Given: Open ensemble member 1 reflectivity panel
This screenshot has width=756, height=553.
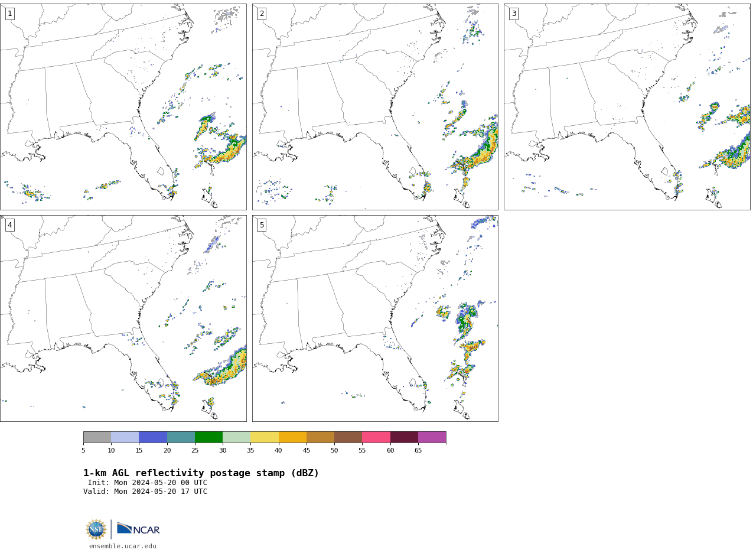Looking at the screenshot, I should (x=123, y=107).
